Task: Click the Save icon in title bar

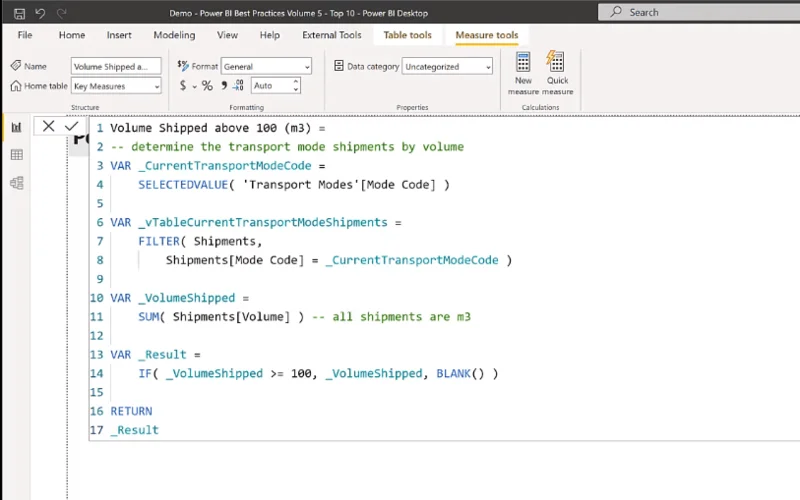Action: point(19,13)
